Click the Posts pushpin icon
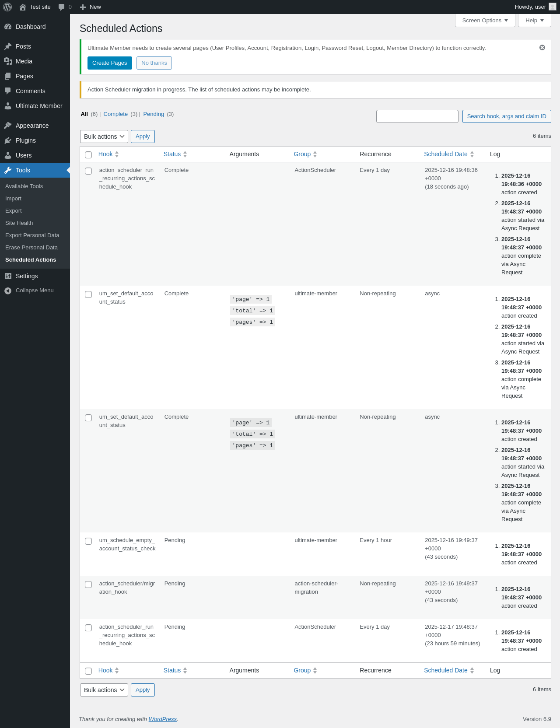560x728 pixels. click(x=8, y=46)
